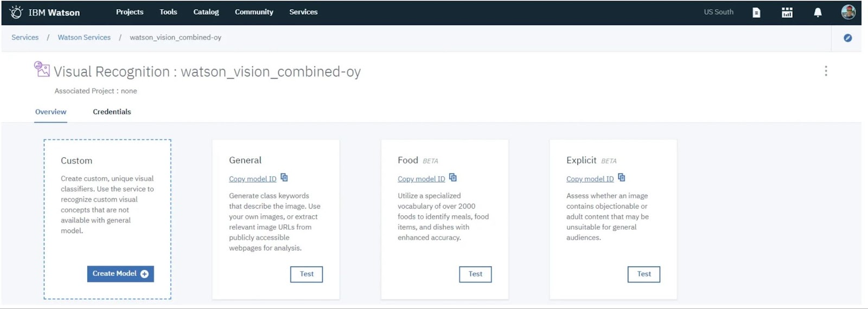
Task: Click the Explicit card heading
Action: coord(581,160)
